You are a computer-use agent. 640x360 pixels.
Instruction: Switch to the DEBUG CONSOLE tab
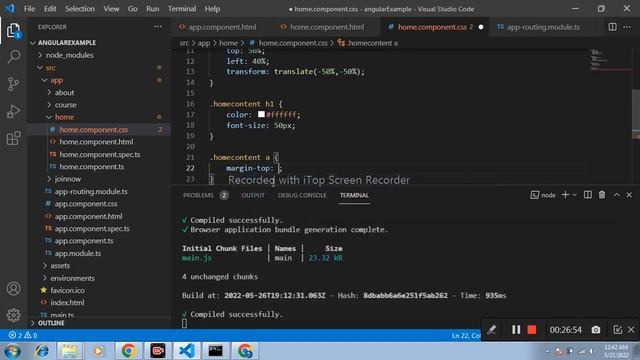click(302, 195)
